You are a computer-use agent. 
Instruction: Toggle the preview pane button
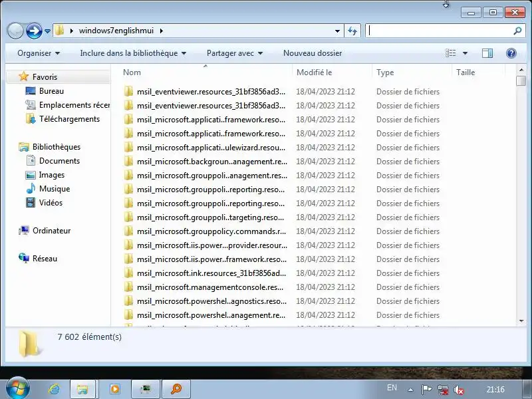[487, 53]
